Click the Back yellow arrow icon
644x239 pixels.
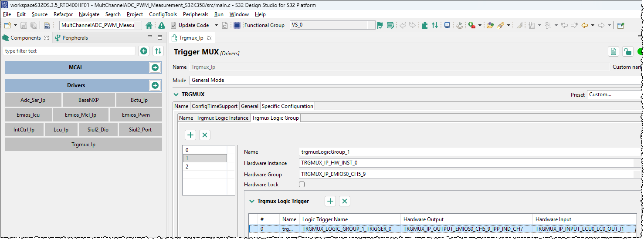pyautogui.click(x=585, y=25)
